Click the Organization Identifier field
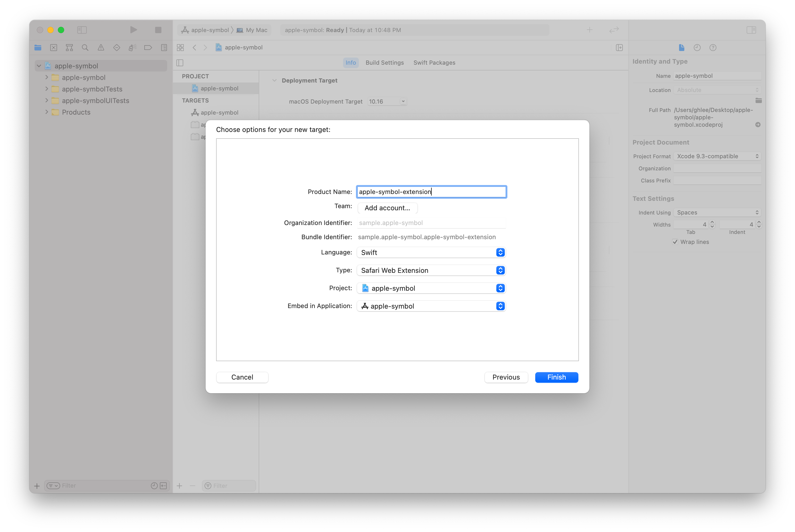The height and width of the screenshot is (532, 795). pyautogui.click(x=431, y=223)
